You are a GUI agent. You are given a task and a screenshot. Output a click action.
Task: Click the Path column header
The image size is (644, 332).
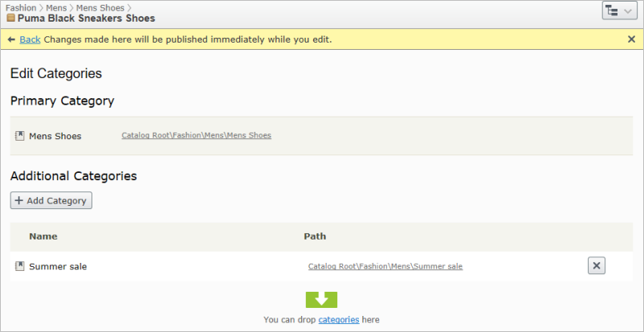point(314,237)
